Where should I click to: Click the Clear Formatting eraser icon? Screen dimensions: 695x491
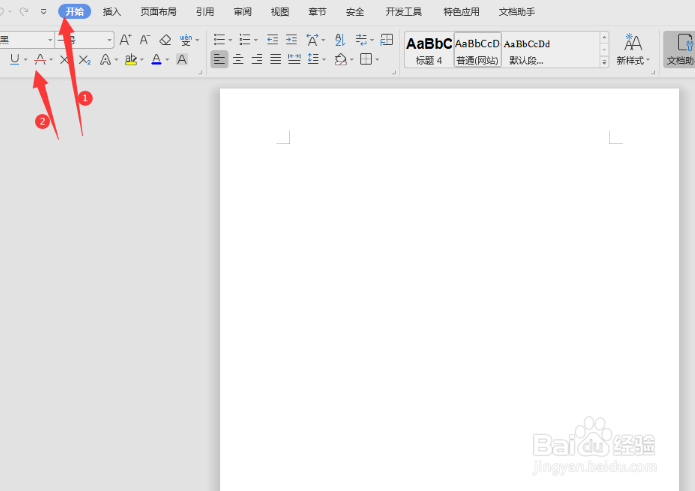coord(165,40)
